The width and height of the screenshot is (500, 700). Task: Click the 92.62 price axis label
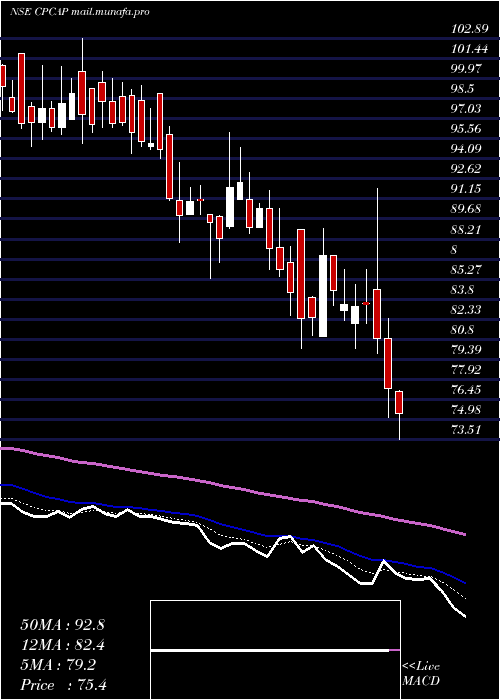[466, 170]
